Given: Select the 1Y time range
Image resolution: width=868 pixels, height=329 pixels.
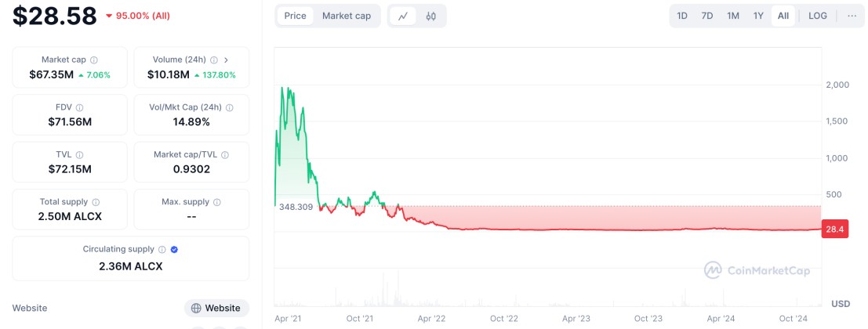Looking at the screenshot, I should point(758,16).
